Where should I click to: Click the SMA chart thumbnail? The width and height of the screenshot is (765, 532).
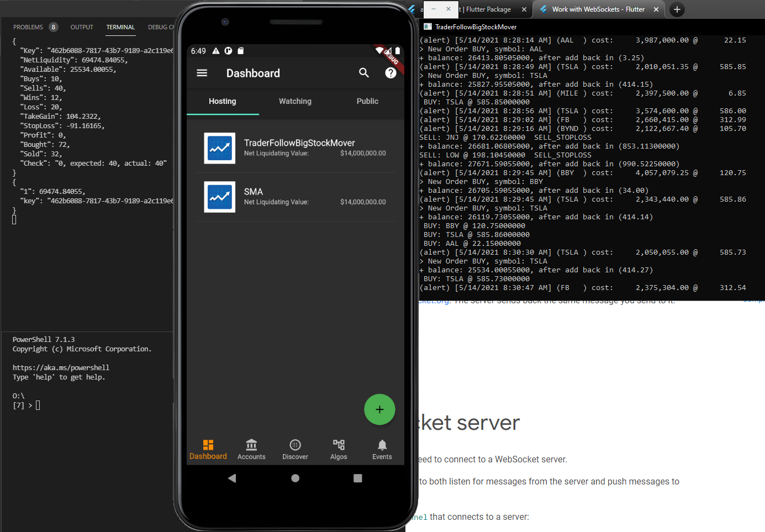click(x=220, y=197)
